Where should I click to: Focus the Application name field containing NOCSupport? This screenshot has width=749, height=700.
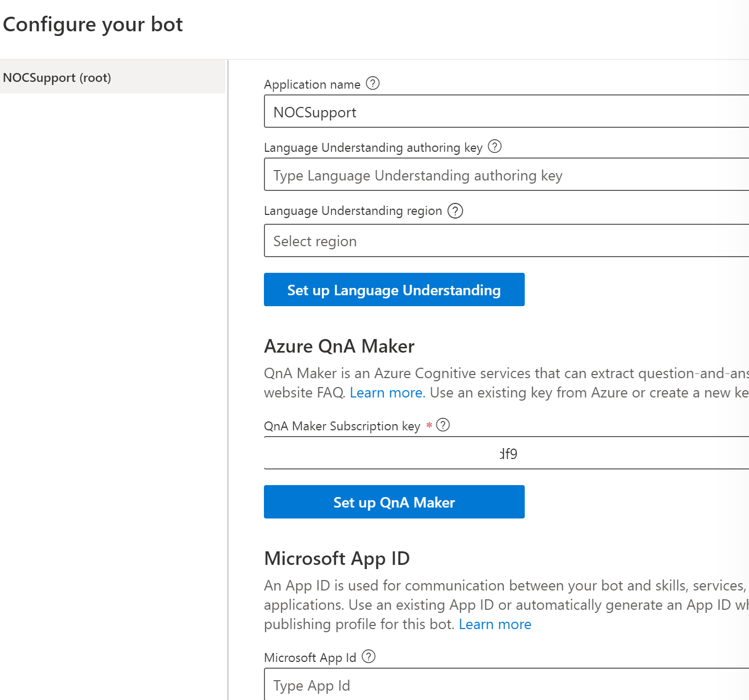coord(506,112)
